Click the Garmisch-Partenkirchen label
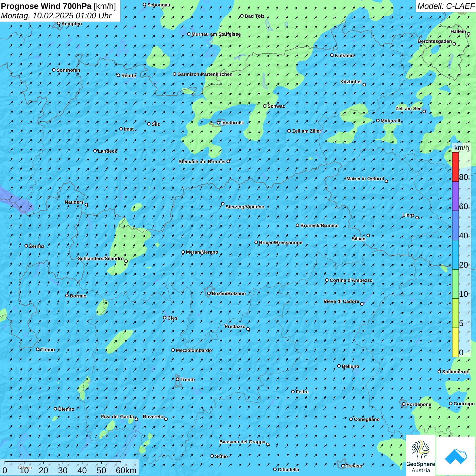This screenshot has height=476, width=476. (205, 74)
